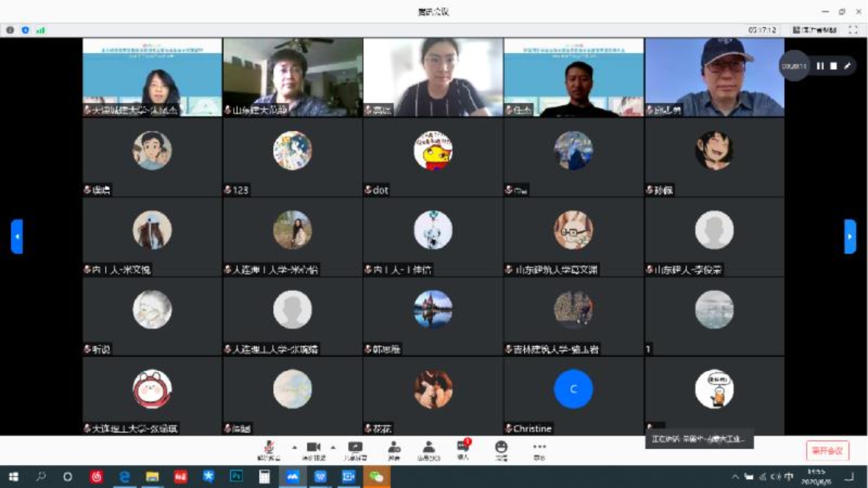Click the network signal strength icon
868x488 pixels.
tap(41, 30)
